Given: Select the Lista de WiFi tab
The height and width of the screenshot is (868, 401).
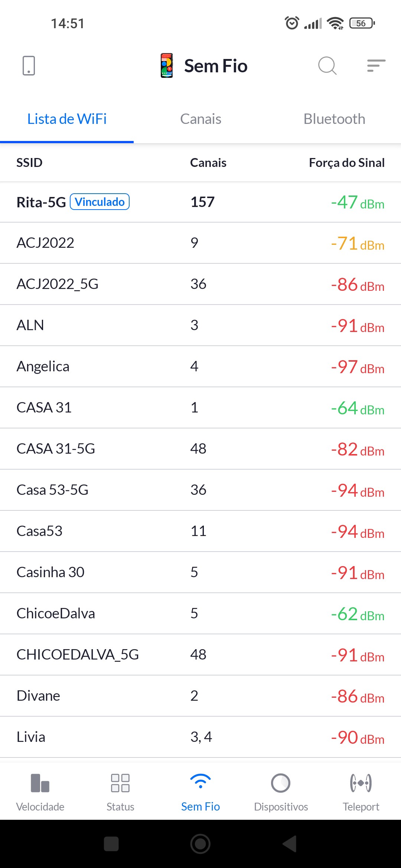Looking at the screenshot, I should (x=67, y=119).
